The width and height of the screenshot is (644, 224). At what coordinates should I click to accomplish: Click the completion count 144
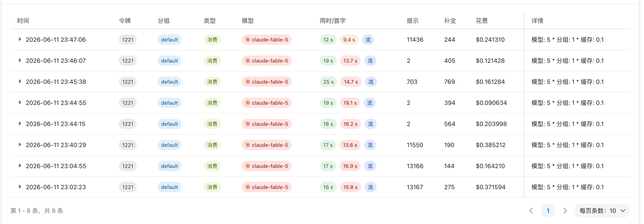449,166
